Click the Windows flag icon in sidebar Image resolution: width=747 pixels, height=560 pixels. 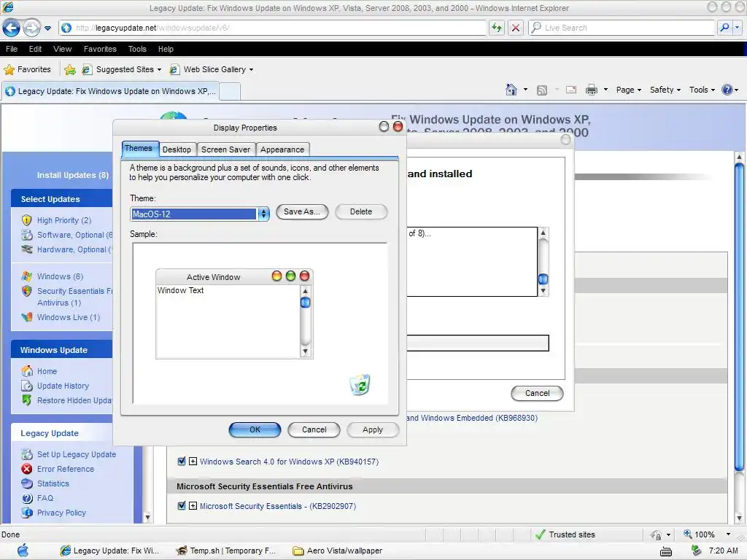coord(27,276)
